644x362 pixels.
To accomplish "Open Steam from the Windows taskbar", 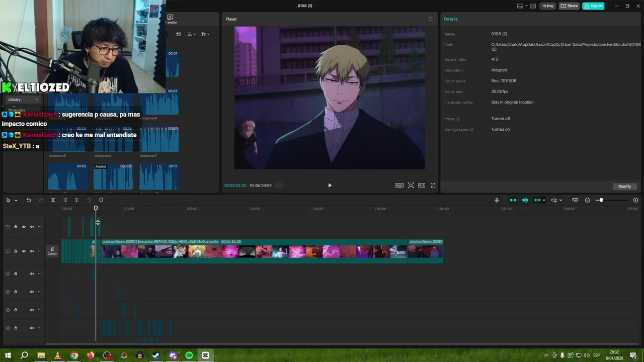I will [156, 355].
